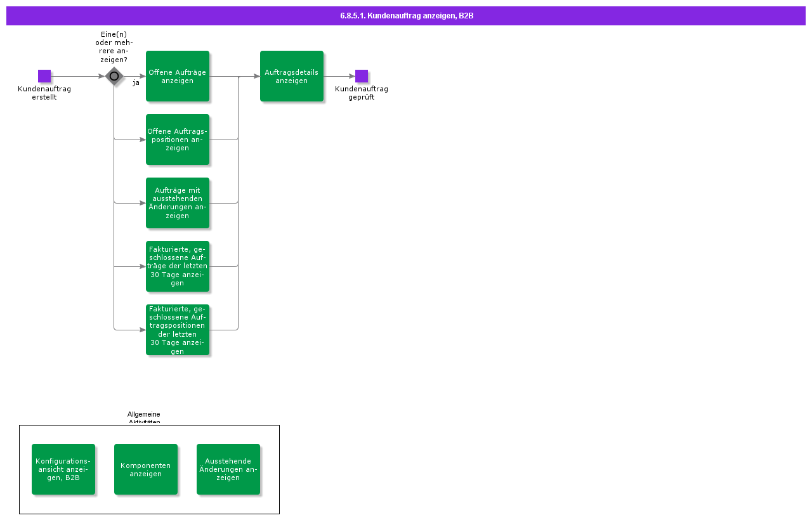
Task: Select the Kundenauftrag erstellt text label
Action: coord(44,93)
